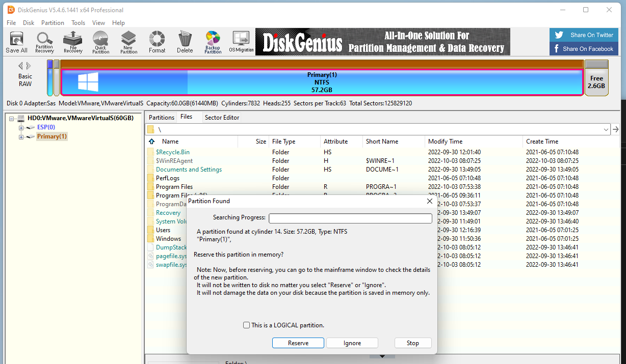626x364 pixels.
Task: Click the DiskGenius banner advertisement
Action: 383,42
